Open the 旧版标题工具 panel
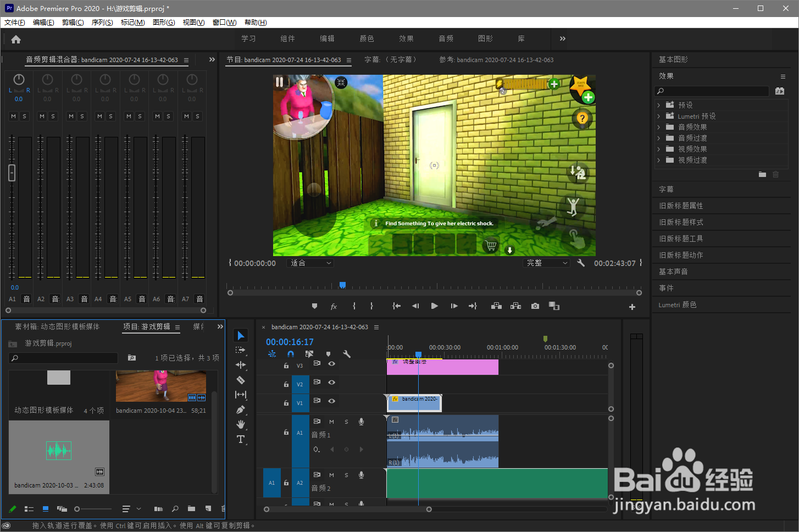The height and width of the screenshot is (532, 799). 681,239
